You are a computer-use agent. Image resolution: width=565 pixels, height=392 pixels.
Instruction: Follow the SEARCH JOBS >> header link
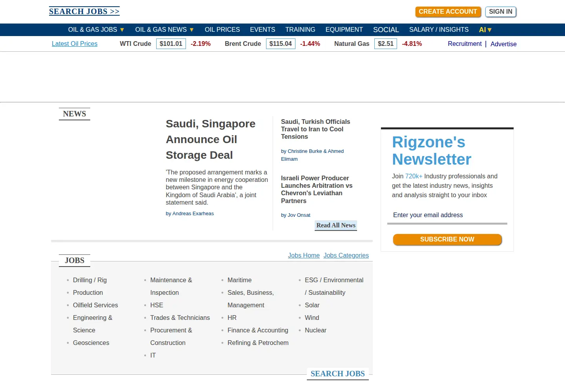click(x=84, y=11)
